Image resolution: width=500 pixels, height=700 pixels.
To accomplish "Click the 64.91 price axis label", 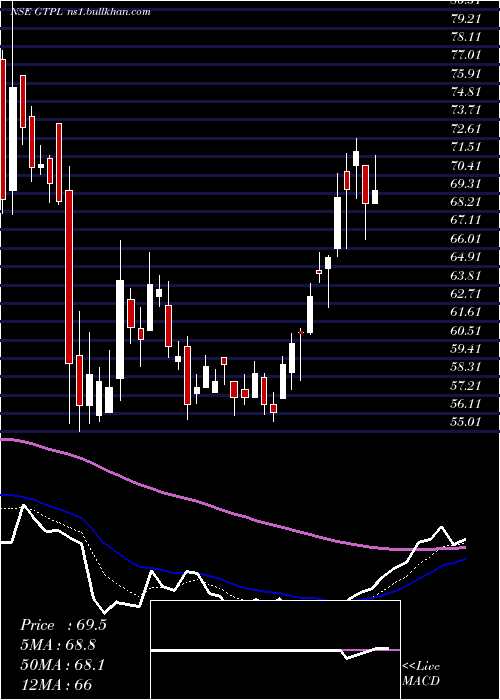I will pyautogui.click(x=466, y=257).
